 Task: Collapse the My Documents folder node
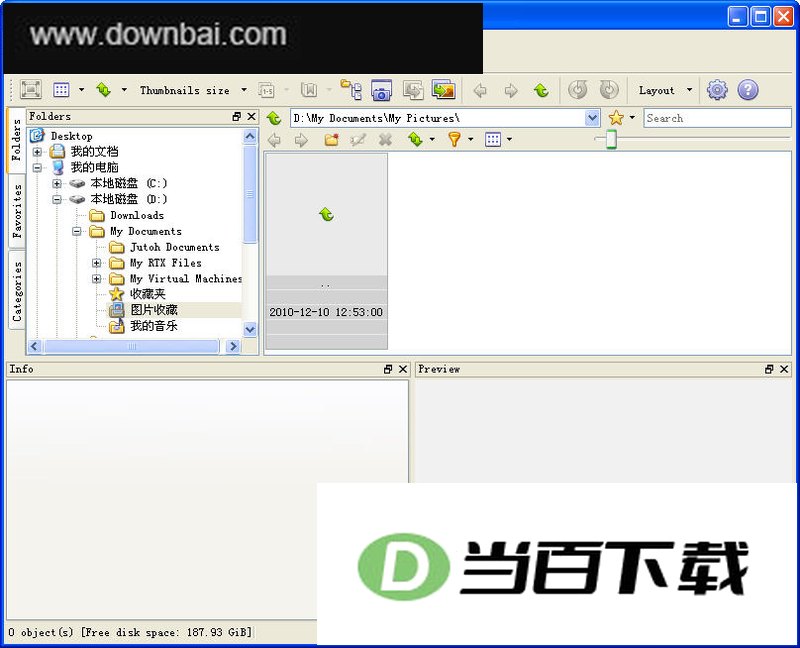[x=77, y=231]
